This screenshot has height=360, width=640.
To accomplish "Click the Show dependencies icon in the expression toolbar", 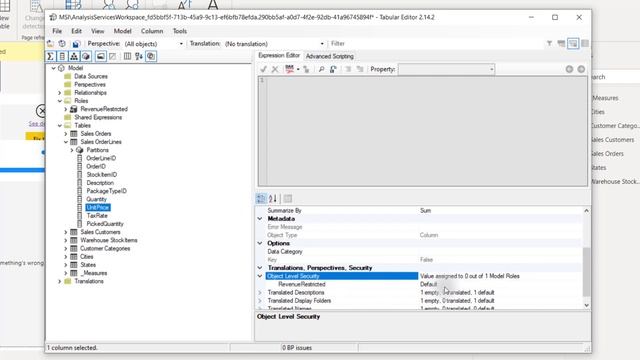I will pos(306,69).
